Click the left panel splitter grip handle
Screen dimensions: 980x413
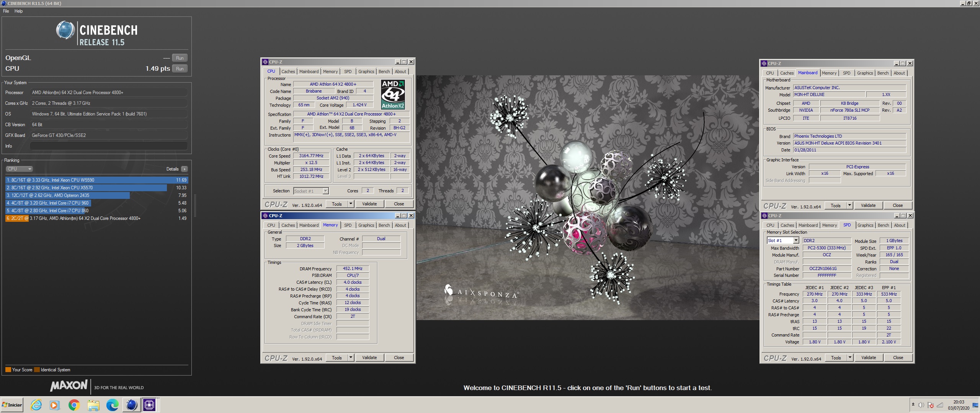coord(195,206)
